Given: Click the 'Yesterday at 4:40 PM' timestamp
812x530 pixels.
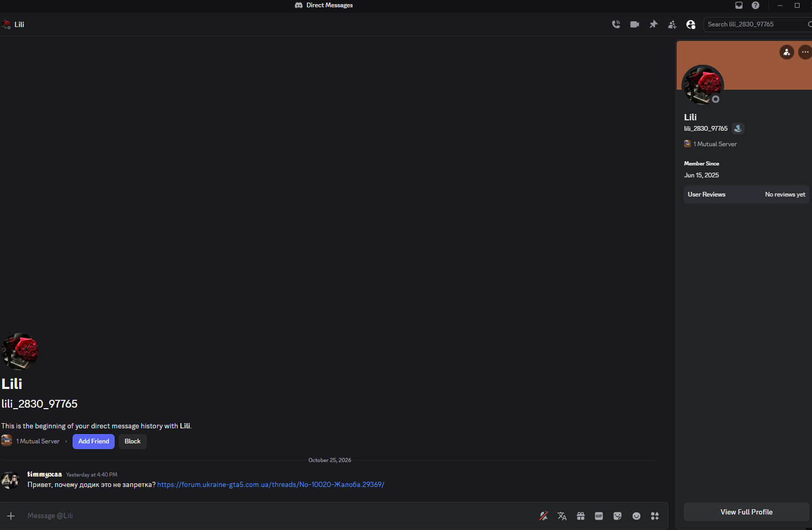Looking at the screenshot, I should coord(92,475).
